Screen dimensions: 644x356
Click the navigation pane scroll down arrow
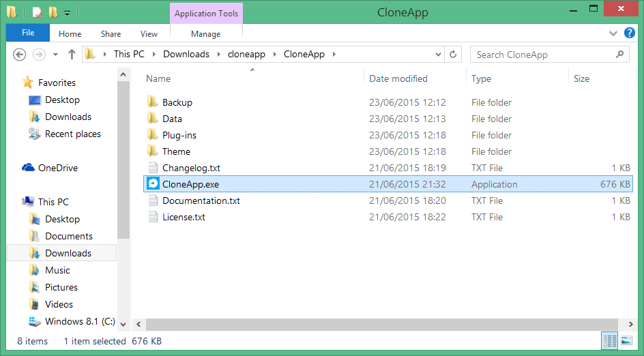click(123, 325)
